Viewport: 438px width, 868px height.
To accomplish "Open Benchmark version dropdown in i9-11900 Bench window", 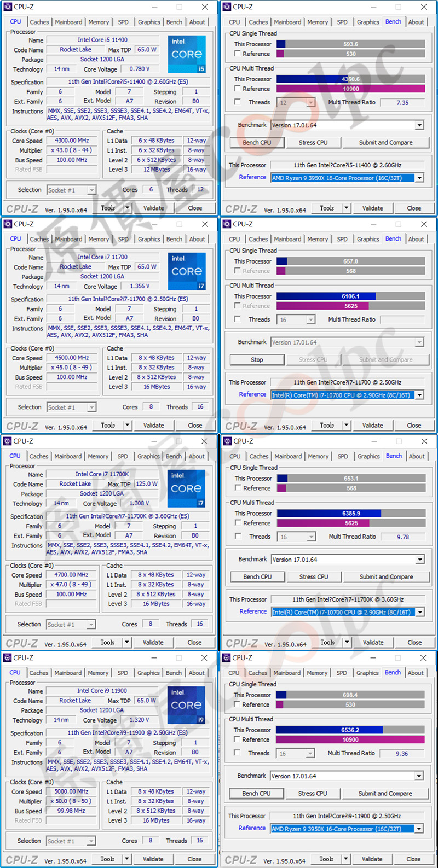I will tap(419, 776).
